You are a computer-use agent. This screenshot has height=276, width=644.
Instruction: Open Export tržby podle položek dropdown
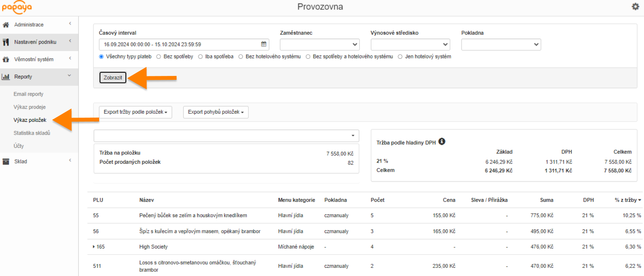tap(135, 112)
